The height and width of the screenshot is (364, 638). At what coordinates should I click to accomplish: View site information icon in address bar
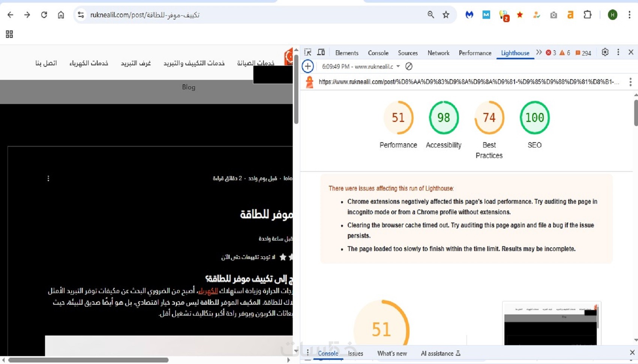point(81,15)
